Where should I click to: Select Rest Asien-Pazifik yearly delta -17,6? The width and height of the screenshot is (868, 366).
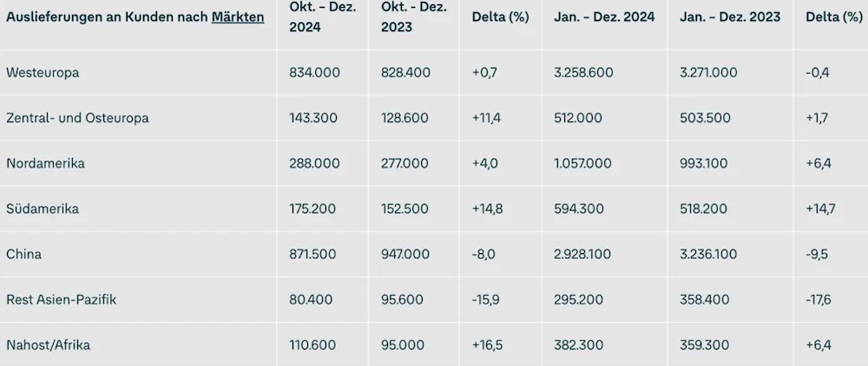pyautogui.click(x=819, y=299)
